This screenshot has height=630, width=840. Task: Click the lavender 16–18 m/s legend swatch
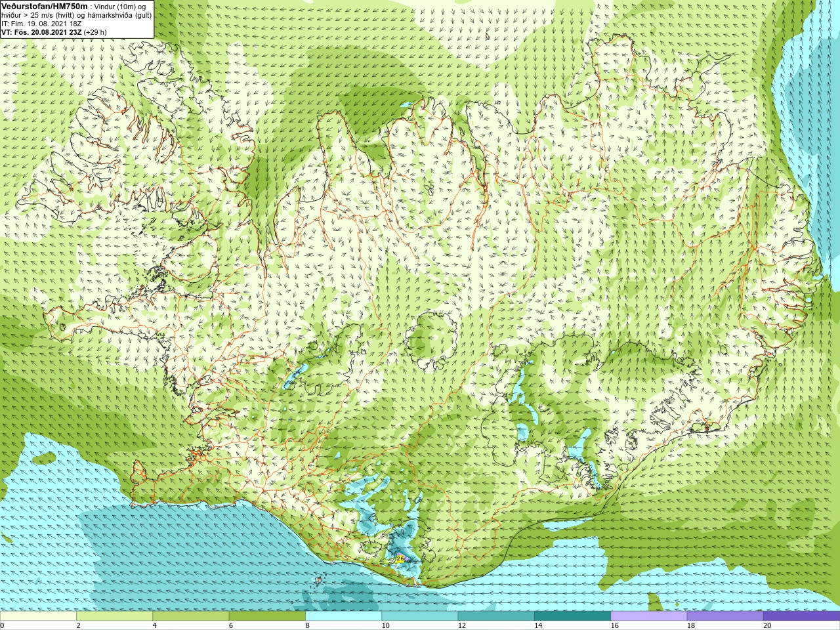point(648,616)
